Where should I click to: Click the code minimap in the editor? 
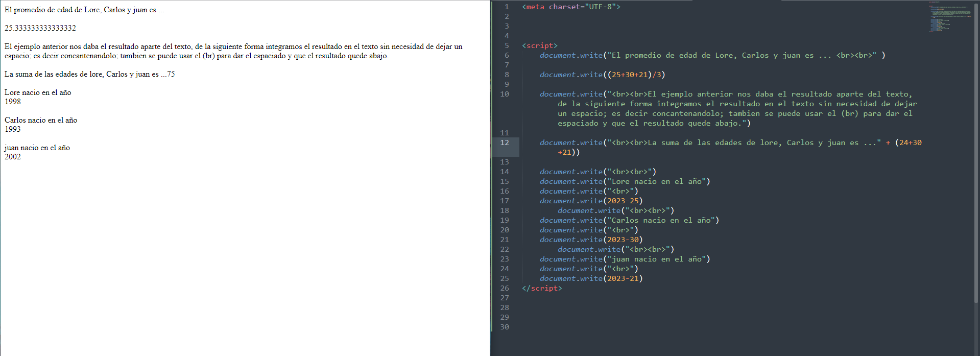tap(950, 17)
